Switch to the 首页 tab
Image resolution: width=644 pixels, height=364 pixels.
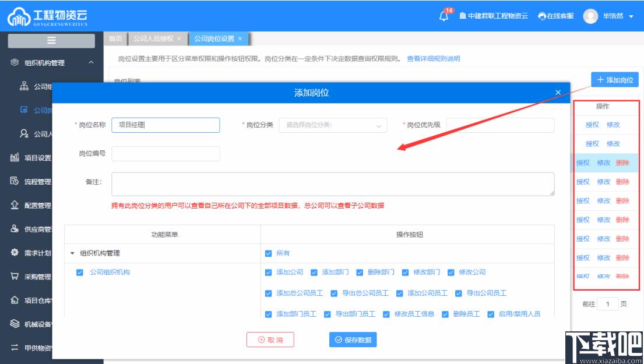click(115, 38)
